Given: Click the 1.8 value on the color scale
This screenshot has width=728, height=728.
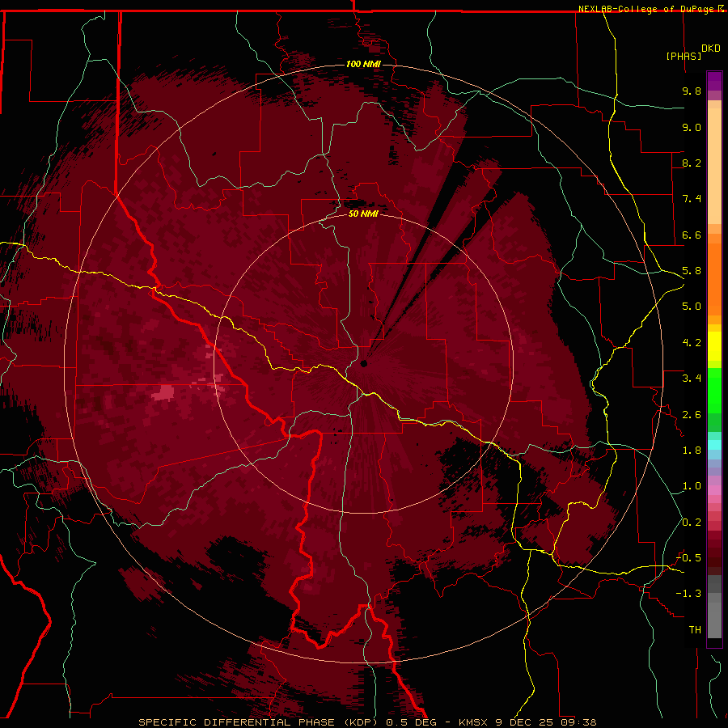Looking at the screenshot, I should [x=692, y=451].
